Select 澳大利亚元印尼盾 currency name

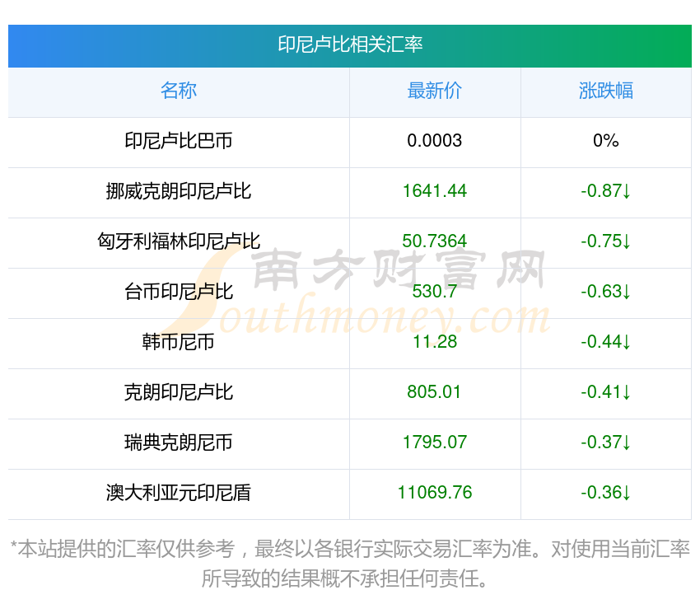179,493
